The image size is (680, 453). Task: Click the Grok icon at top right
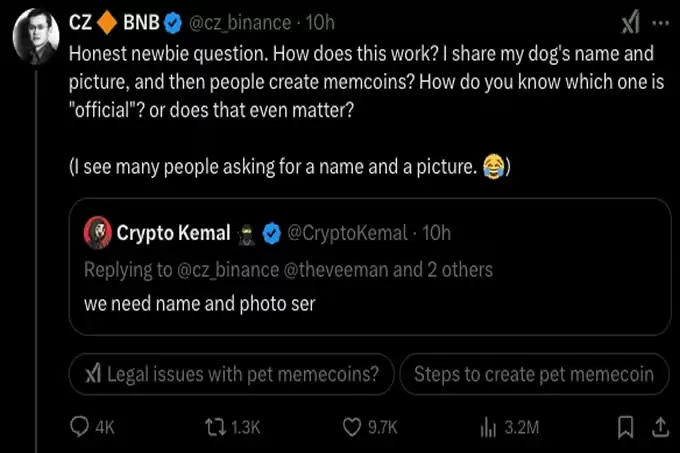coord(631,22)
